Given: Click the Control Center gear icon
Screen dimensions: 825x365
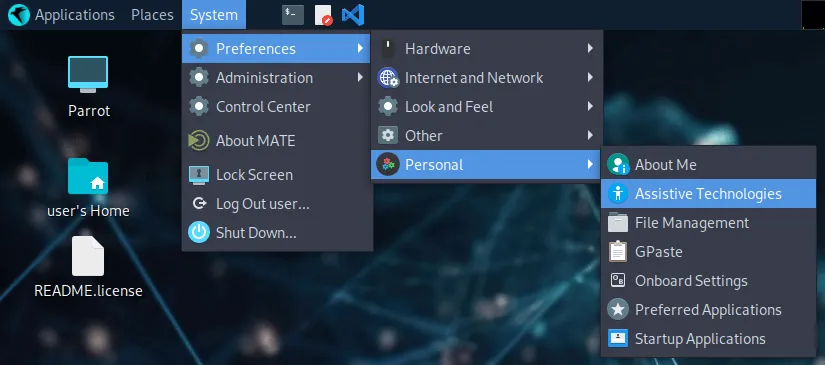Looking at the screenshot, I should pos(198,107).
